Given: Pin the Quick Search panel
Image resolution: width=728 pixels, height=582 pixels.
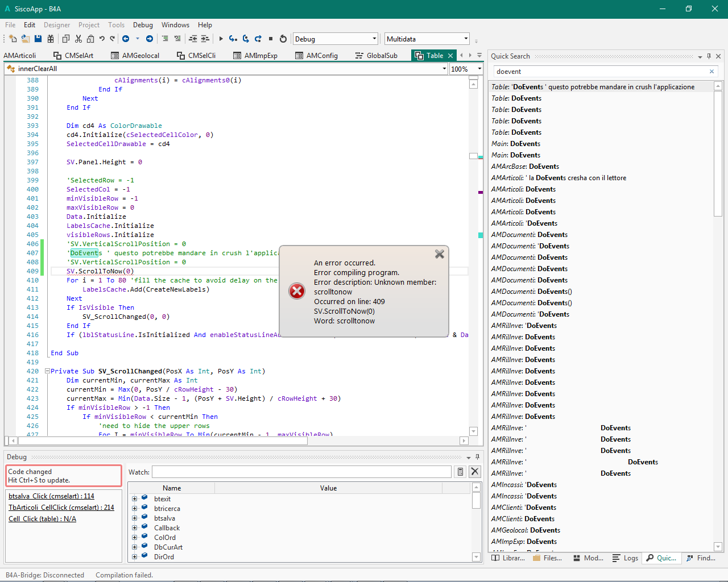Looking at the screenshot, I should pos(709,56).
